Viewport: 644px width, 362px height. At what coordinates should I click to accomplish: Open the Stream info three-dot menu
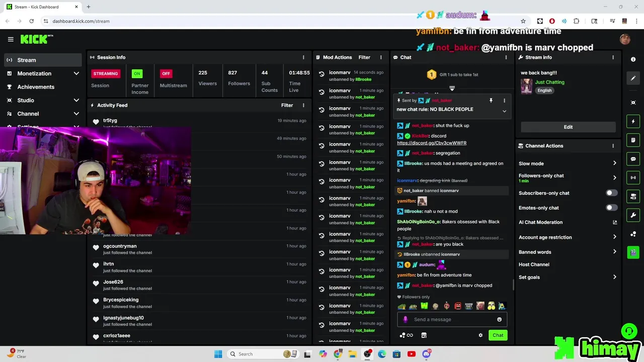613,57
